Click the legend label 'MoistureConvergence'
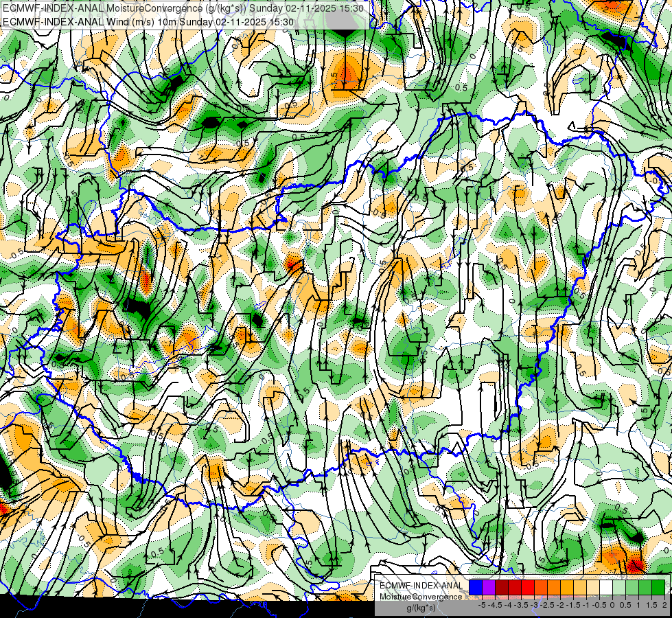Viewport: 672px width, 618px height. [421, 597]
